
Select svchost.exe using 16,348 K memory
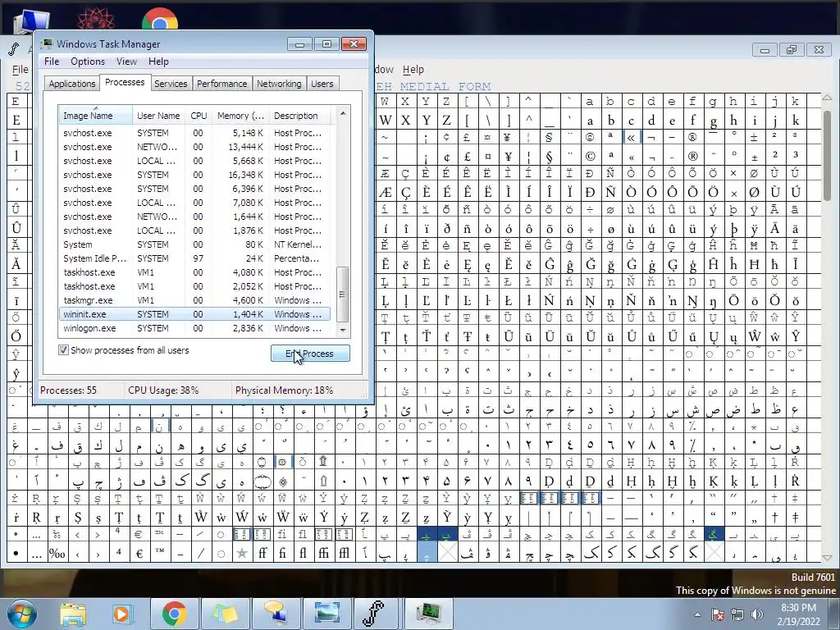194,175
